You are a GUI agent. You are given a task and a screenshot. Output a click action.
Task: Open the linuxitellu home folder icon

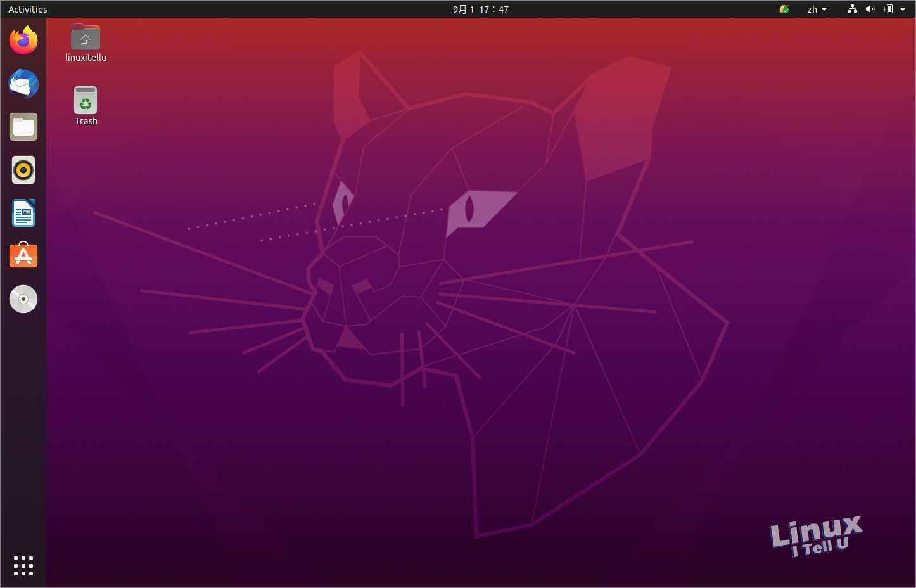click(x=86, y=43)
